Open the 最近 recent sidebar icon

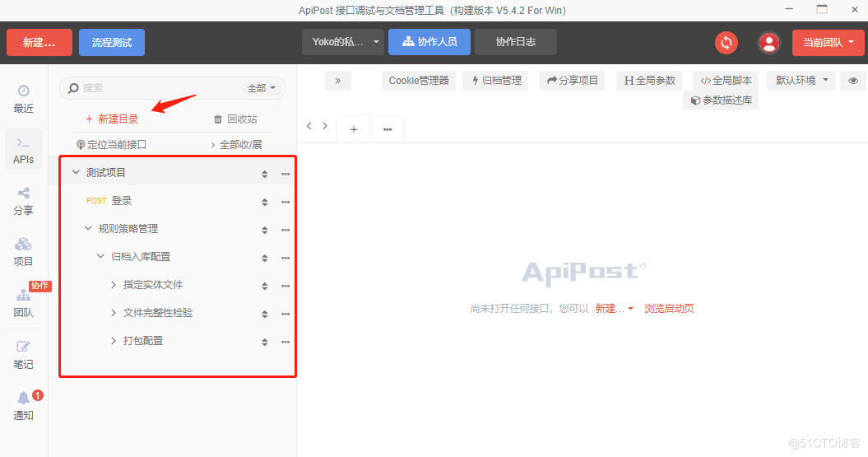point(23,99)
